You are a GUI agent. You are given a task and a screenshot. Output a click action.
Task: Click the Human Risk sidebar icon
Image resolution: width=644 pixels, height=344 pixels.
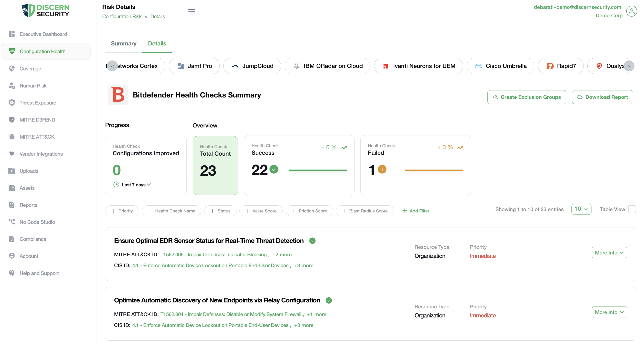12,86
